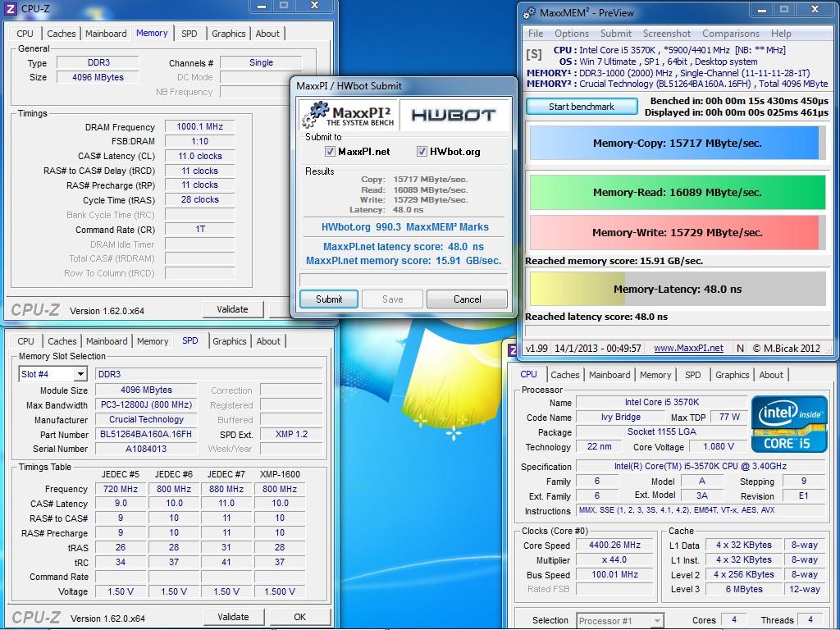Open the Help menu in MaxxMEM

point(781,33)
